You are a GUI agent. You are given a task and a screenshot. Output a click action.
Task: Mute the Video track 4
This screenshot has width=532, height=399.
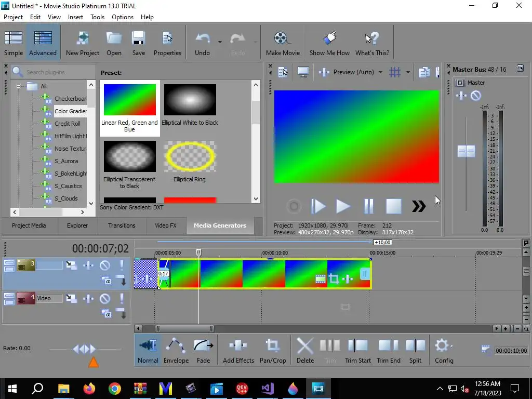coord(105,298)
